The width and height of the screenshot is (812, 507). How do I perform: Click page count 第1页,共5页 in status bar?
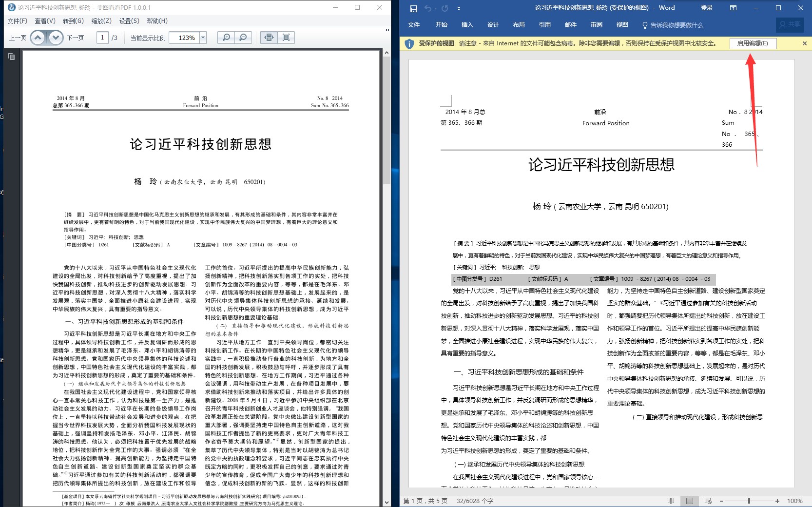coord(425,501)
